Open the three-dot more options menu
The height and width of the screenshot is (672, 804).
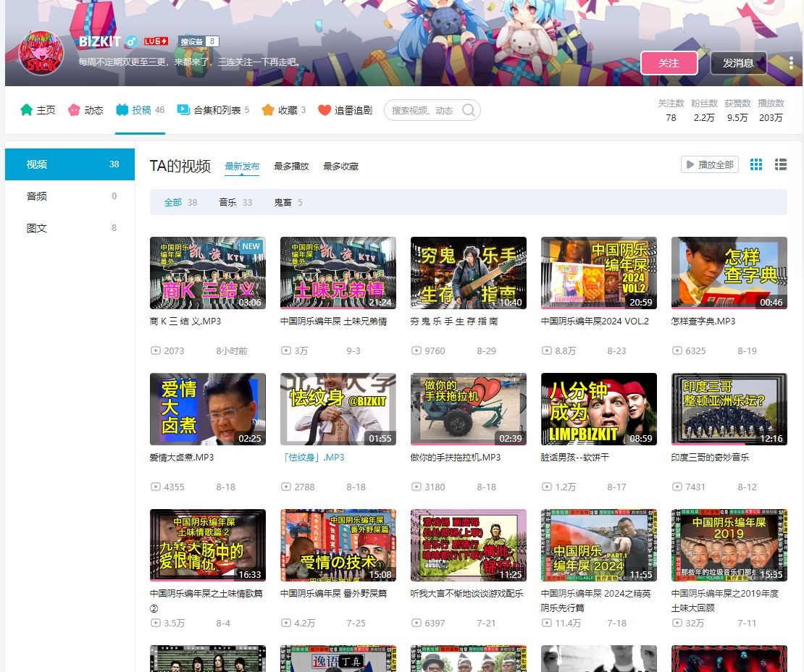point(791,64)
